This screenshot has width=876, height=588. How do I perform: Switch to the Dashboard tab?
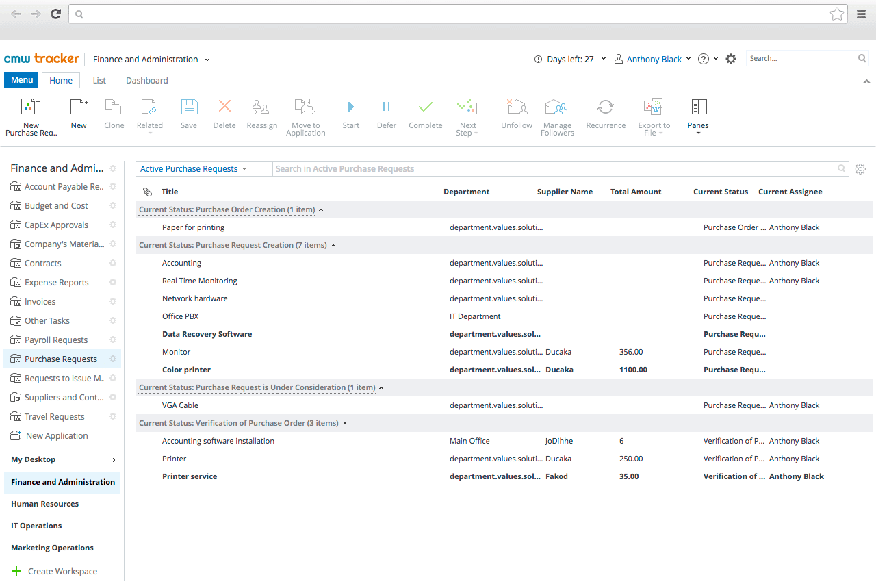tap(146, 81)
